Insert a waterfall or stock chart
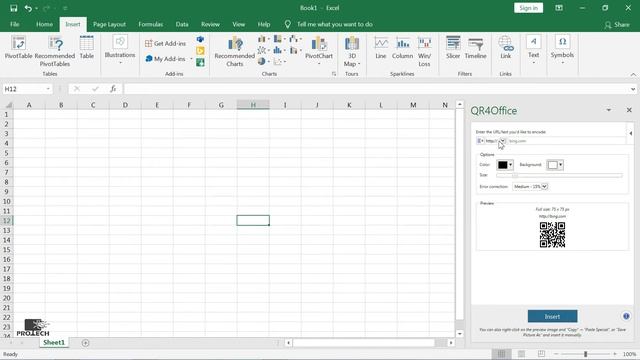The width and height of the screenshot is (640, 360). click(x=295, y=39)
